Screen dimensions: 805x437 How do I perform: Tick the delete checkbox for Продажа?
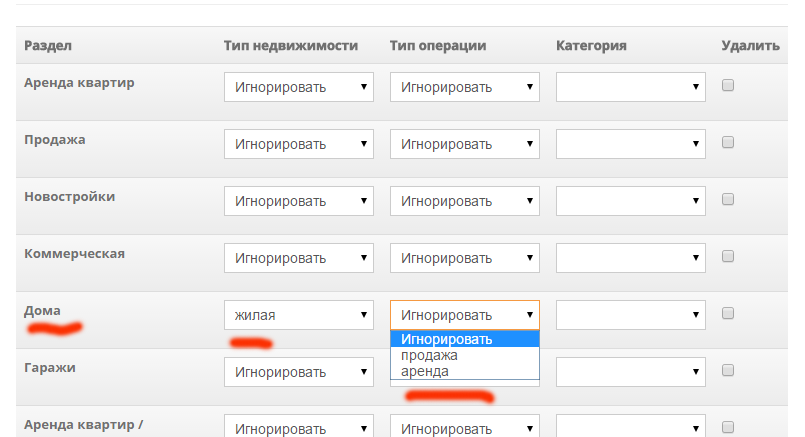click(727, 142)
